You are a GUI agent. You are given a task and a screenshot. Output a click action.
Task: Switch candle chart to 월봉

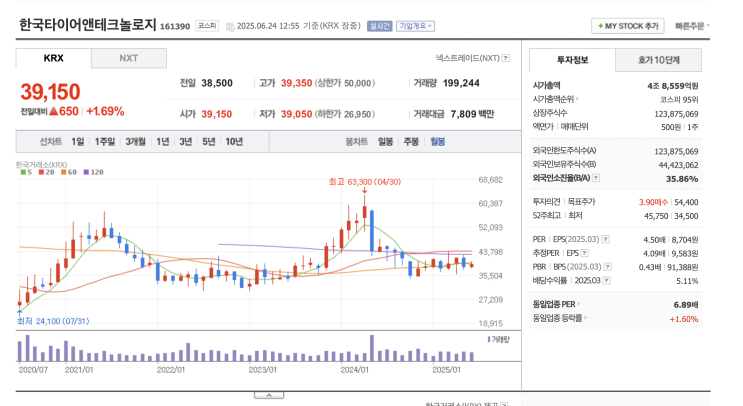click(x=437, y=142)
